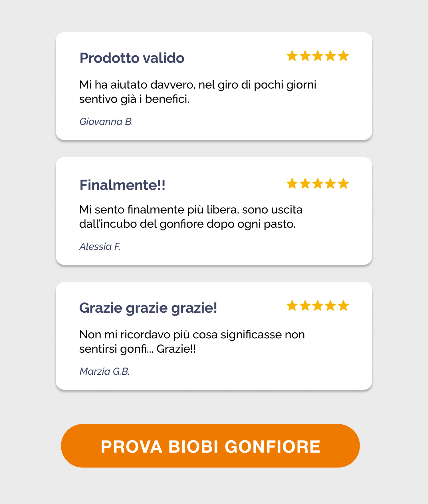Click the "Finalmente!!" review heading
This screenshot has width=428, height=504.
pos(122,185)
